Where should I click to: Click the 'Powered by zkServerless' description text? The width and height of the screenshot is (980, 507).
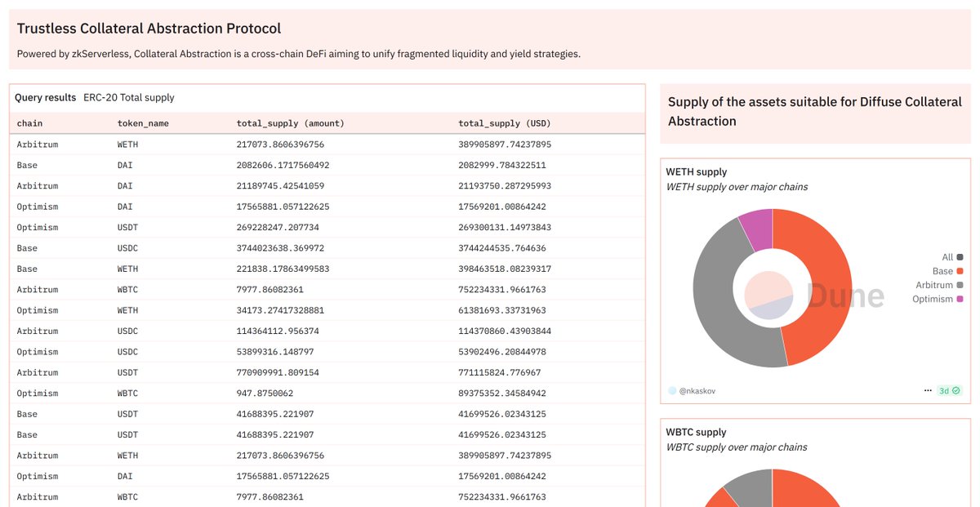click(x=299, y=54)
